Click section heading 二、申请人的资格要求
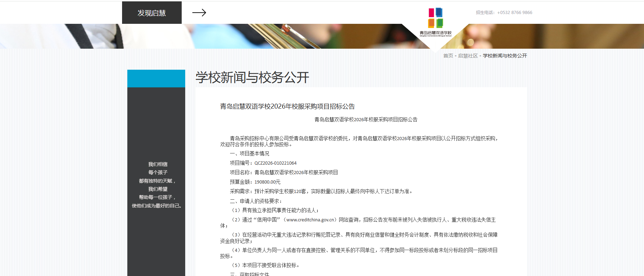 pos(256,201)
